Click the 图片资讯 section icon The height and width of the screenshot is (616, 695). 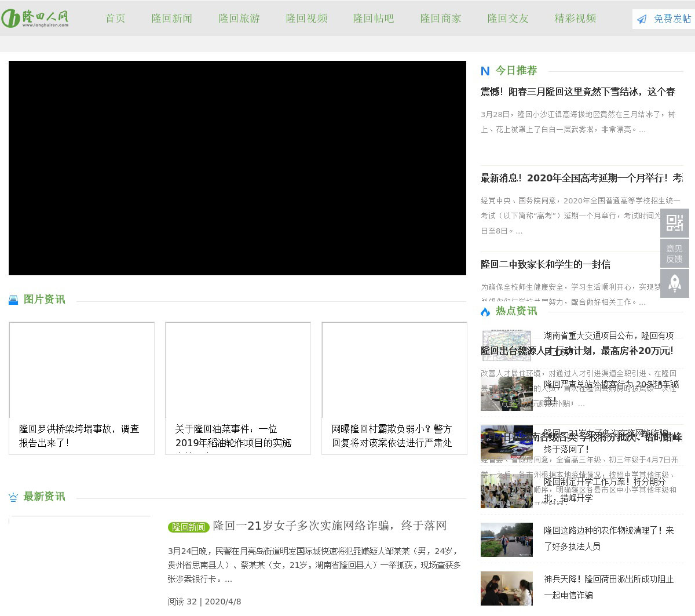click(13, 300)
